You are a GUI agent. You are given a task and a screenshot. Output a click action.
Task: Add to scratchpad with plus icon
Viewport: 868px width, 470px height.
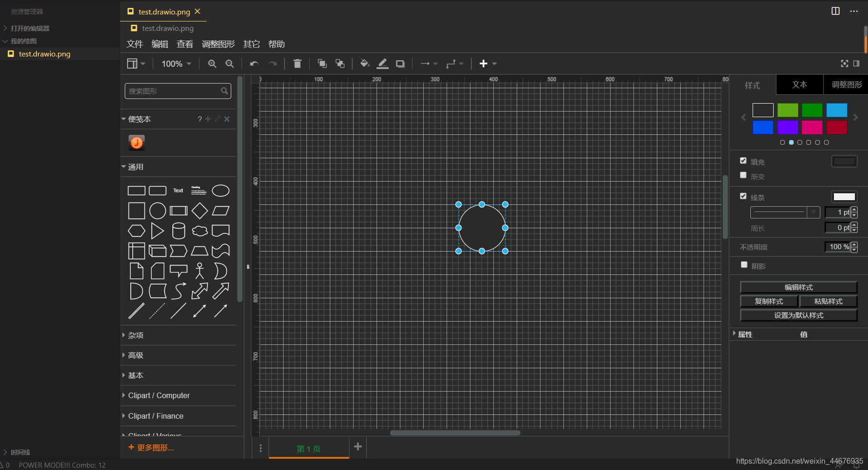(208, 119)
